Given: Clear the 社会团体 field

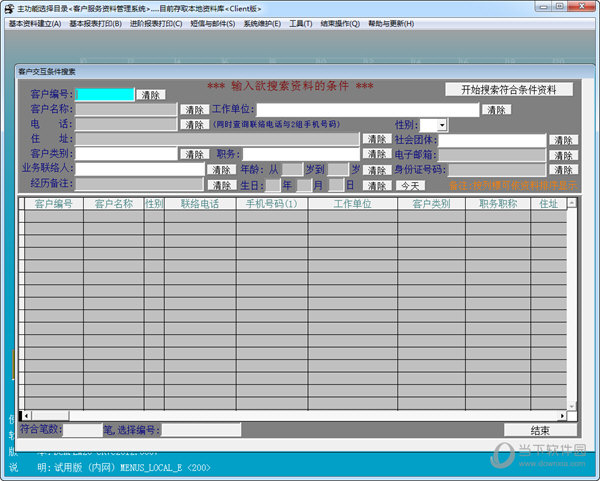Looking at the screenshot, I should tap(563, 140).
